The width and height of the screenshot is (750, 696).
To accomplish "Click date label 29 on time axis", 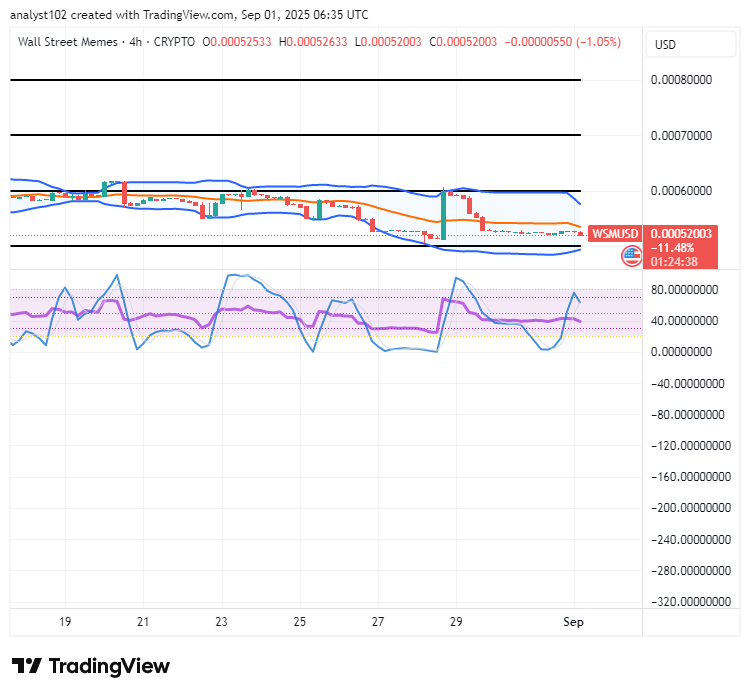I will pos(456,622).
